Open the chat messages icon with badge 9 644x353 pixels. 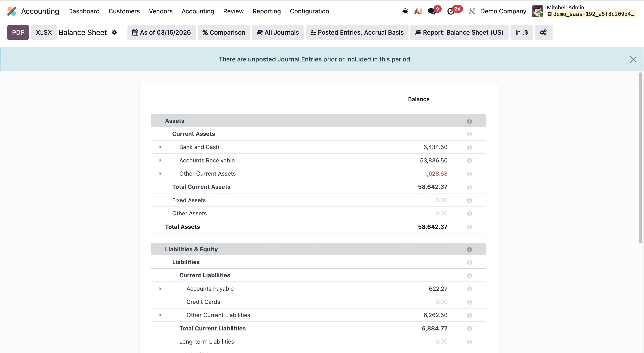point(432,11)
